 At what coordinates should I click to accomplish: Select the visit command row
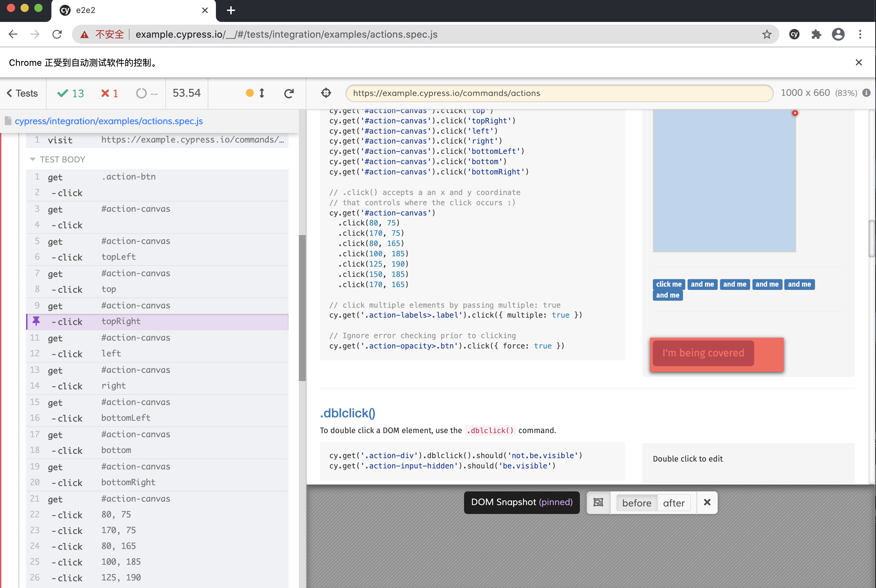[158, 140]
